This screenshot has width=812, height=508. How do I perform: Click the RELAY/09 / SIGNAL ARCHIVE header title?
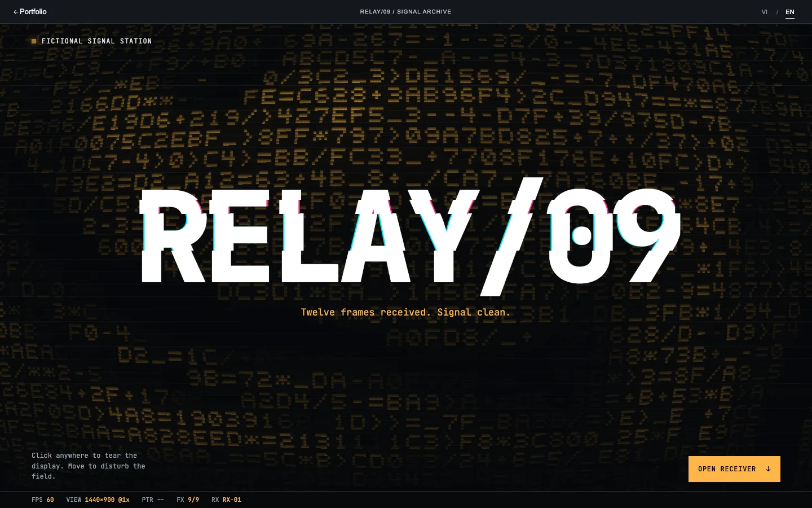406,11
